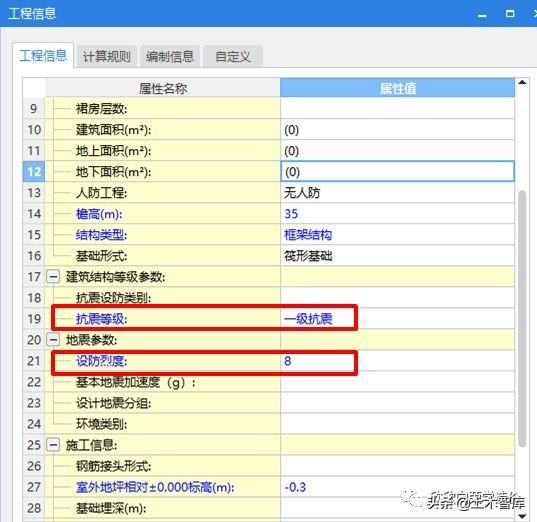This screenshot has height=522, width=537.
Task: Select the 抗震等级 property name
Action: (101, 319)
